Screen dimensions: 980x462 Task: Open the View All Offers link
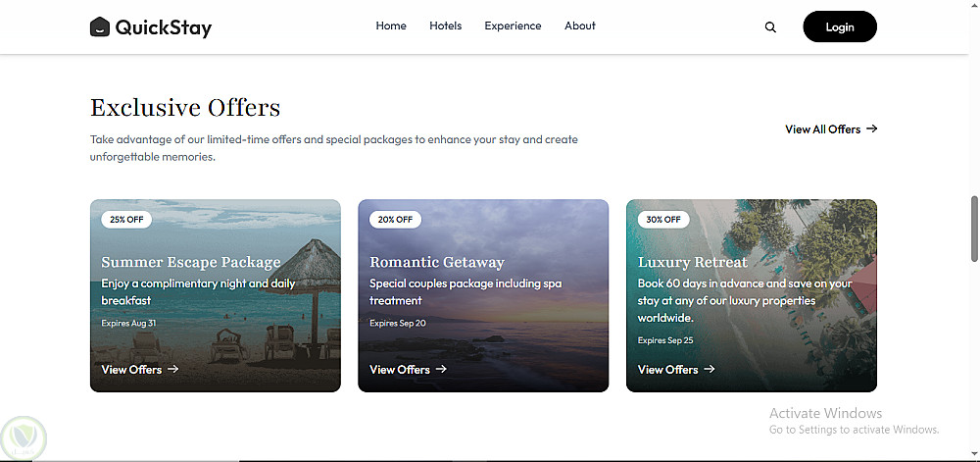(x=822, y=129)
